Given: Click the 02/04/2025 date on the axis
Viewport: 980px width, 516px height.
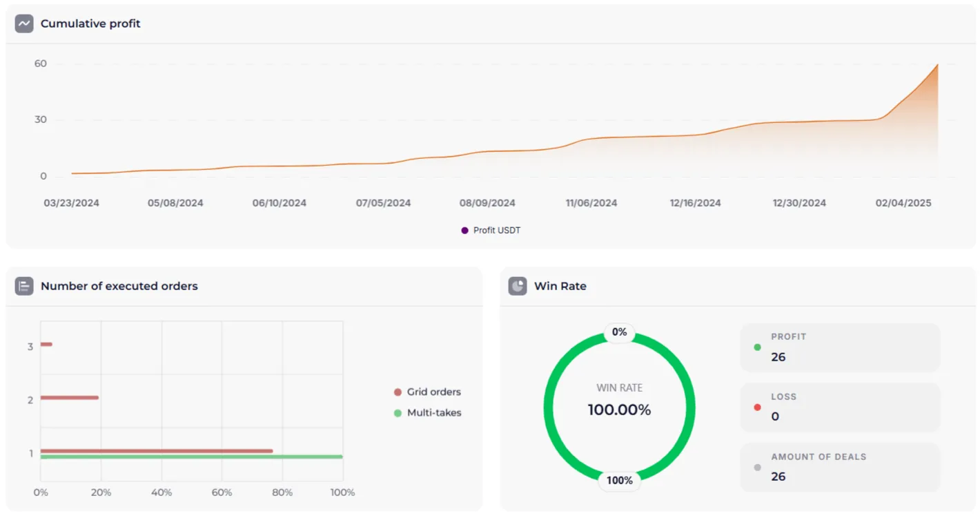Looking at the screenshot, I should click(903, 203).
